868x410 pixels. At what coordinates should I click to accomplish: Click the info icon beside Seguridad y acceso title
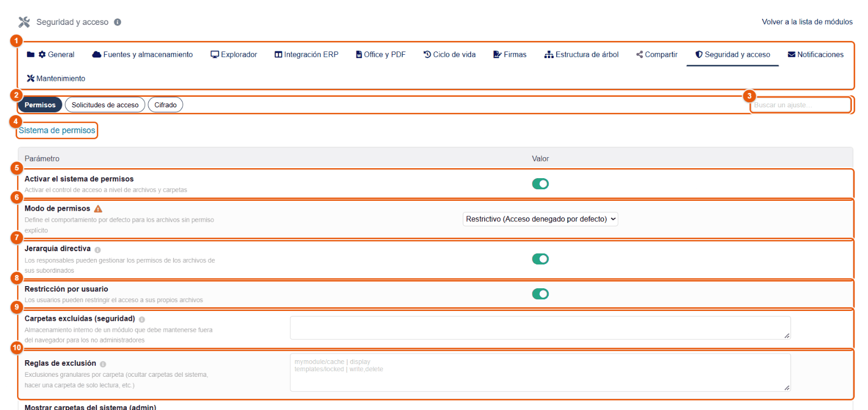pos(117,22)
